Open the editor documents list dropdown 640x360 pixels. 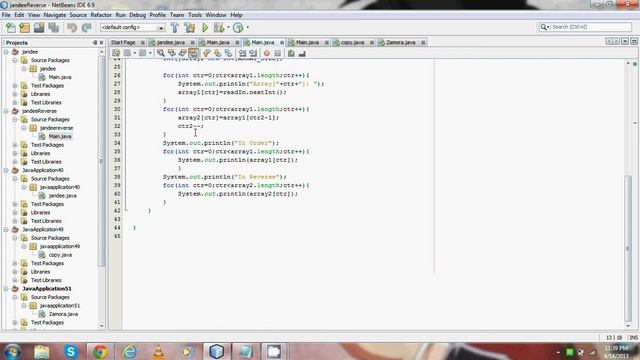click(625, 42)
